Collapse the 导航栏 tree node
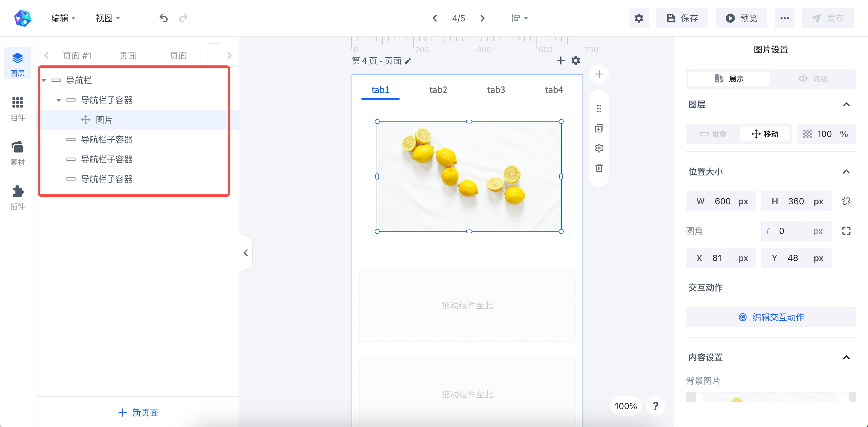868x427 pixels. tap(44, 81)
